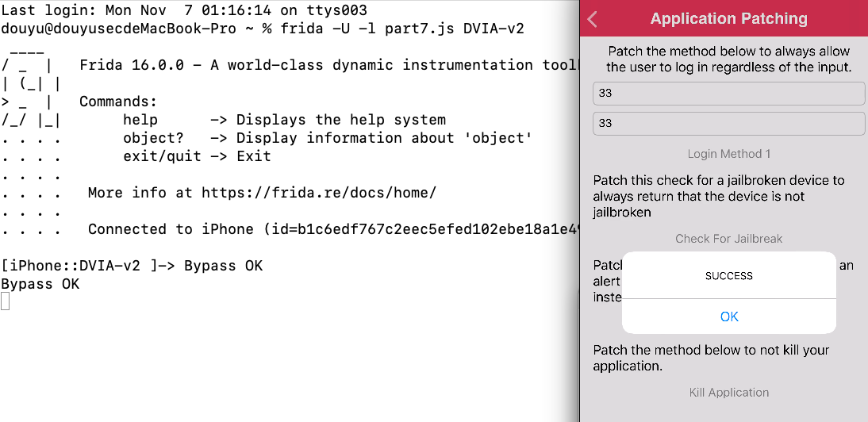This screenshot has height=422, width=868.
Task: Click the help command entry in terminal
Action: pyautogui.click(x=284, y=120)
